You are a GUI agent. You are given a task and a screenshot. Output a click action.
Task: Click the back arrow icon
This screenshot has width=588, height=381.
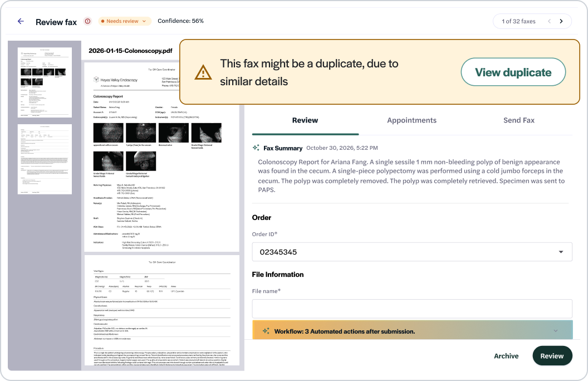coord(21,21)
